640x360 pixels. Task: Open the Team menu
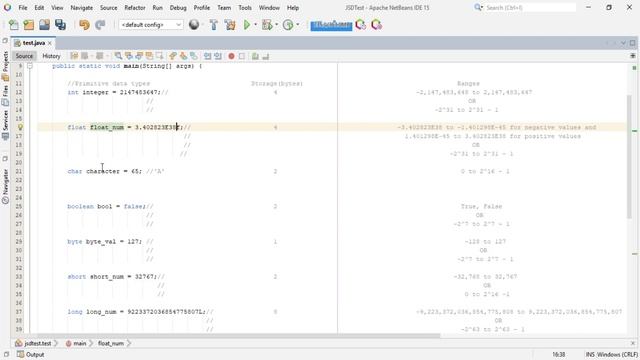pos(224,8)
